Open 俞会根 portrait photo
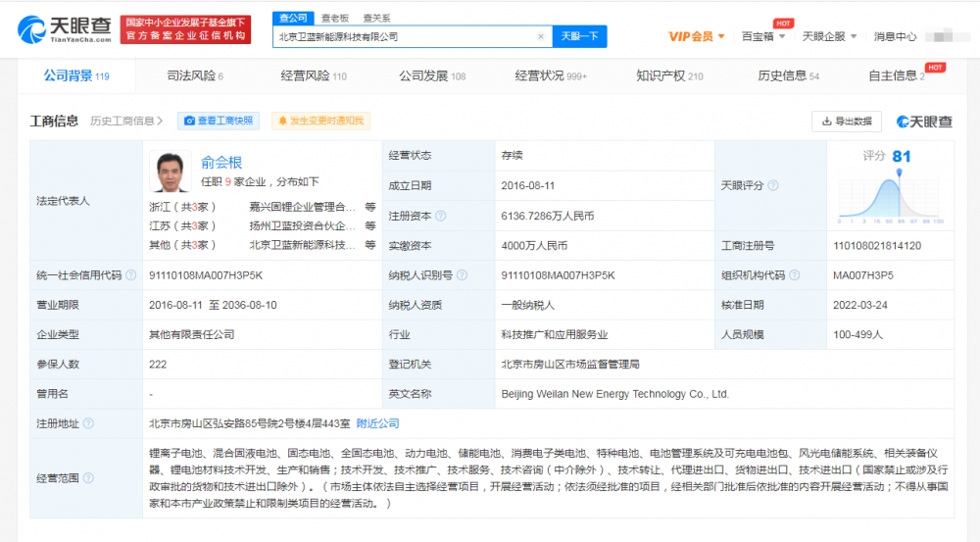Screen dimensions: 980x542 point(170,172)
